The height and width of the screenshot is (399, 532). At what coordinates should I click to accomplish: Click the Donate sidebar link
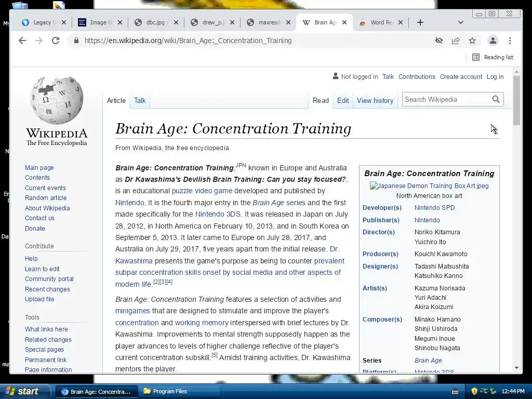(x=35, y=229)
